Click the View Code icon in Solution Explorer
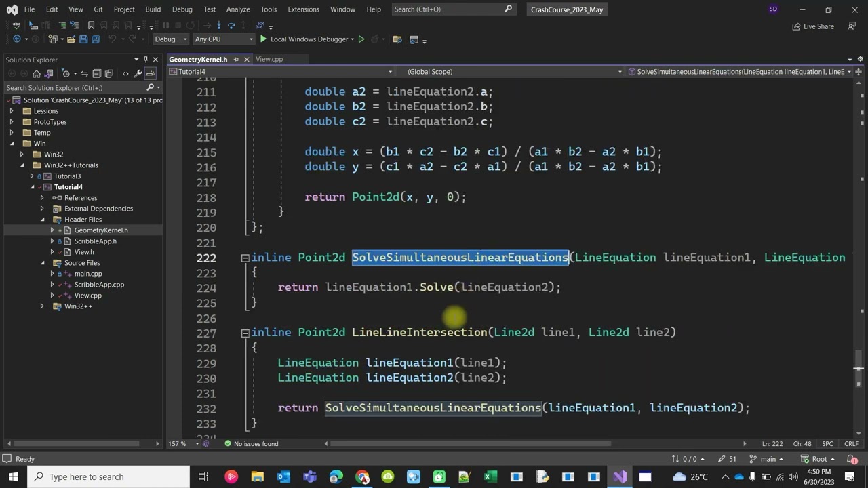This screenshot has height=488, width=868. pos(125,73)
